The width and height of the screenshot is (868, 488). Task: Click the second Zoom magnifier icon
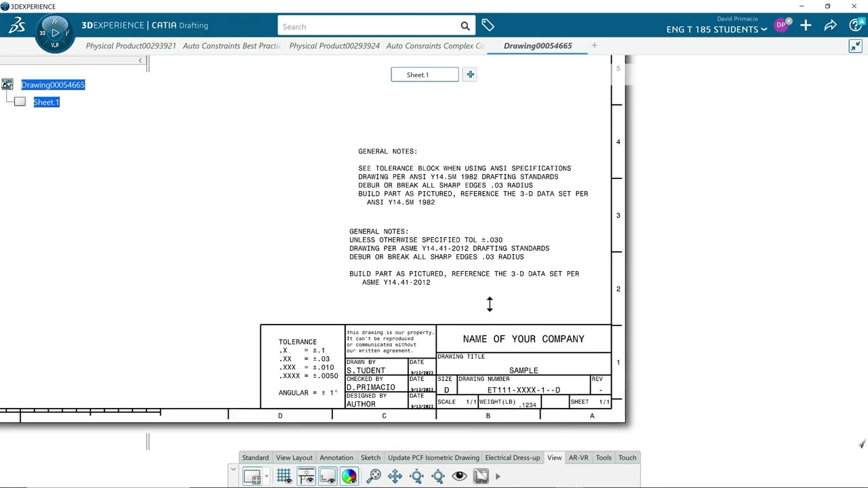pos(438,476)
